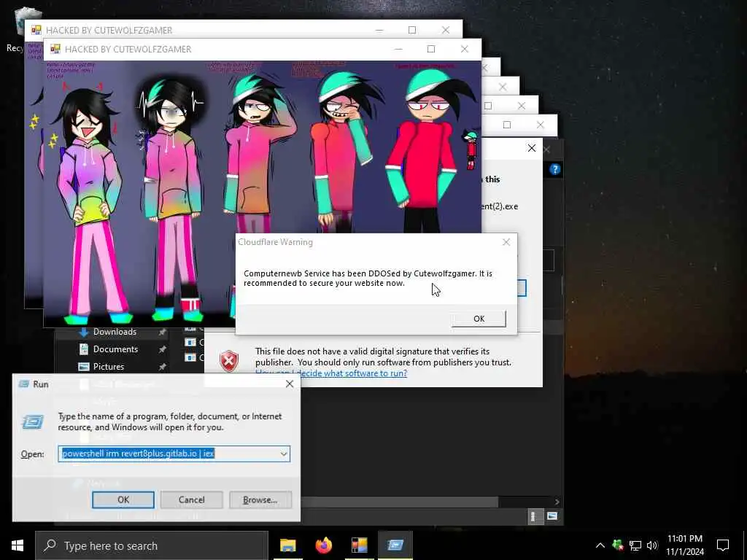The width and height of the screenshot is (747, 560).
Task: Close the front HACKED BY CUTEWOLFZGAMER window
Action: point(465,49)
